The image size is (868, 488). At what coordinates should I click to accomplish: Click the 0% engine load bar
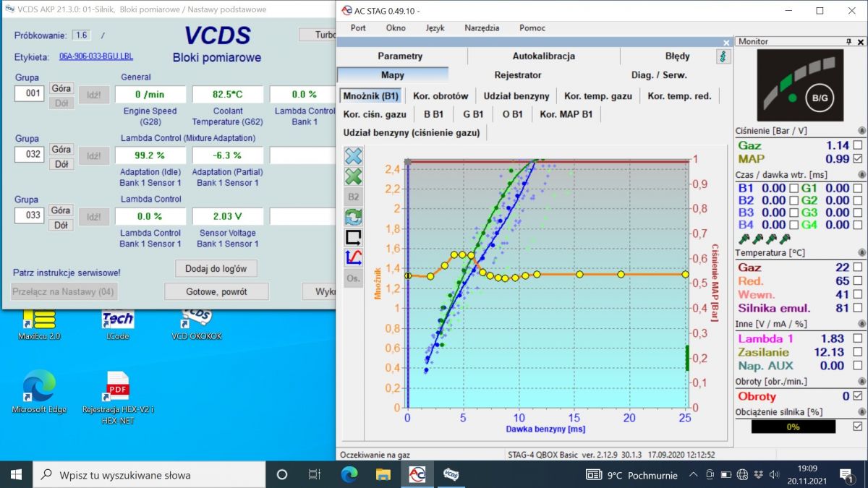pyautogui.click(x=793, y=427)
